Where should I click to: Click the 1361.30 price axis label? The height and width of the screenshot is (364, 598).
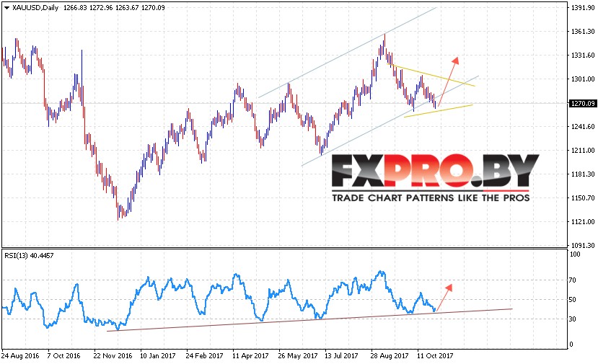click(x=583, y=32)
